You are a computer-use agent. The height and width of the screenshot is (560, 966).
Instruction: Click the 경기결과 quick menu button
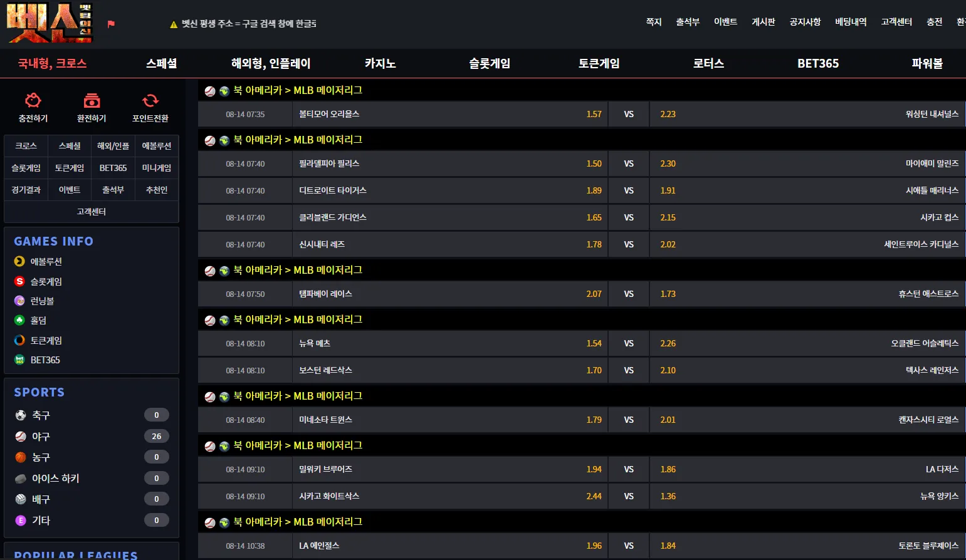point(26,190)
